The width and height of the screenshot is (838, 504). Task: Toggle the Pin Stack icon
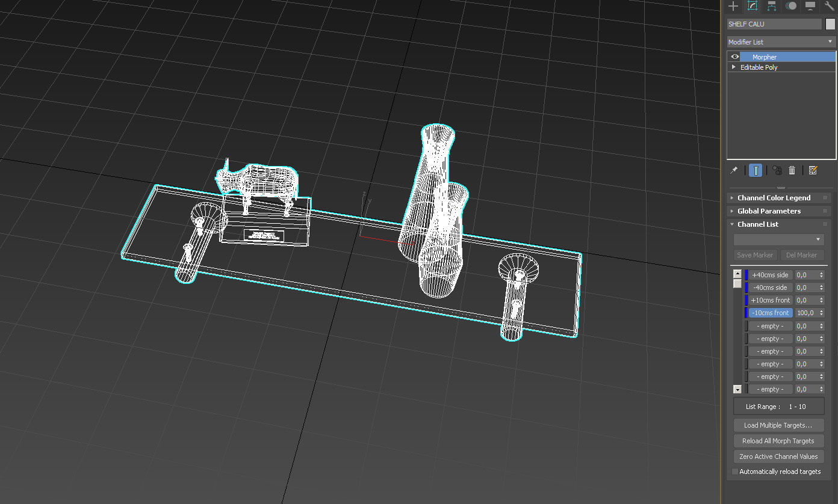(734, 170)
